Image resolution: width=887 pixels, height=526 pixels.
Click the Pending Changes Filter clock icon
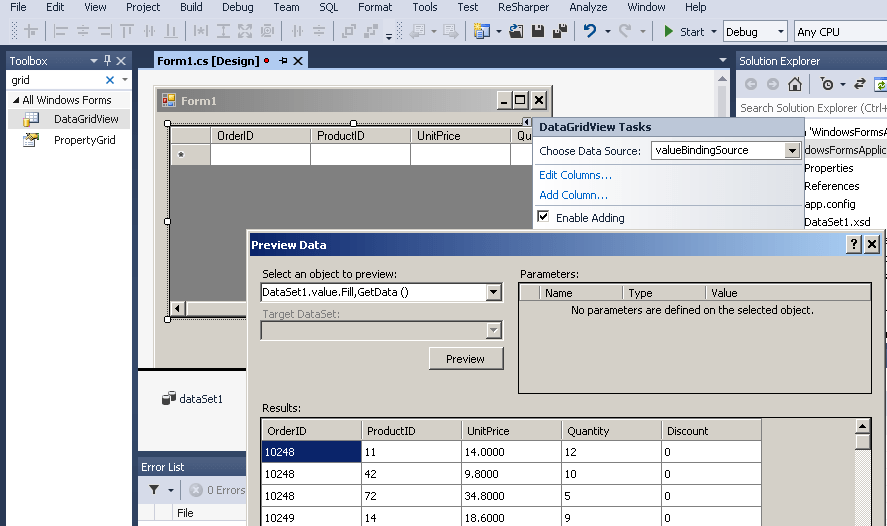[x=827, y=84]
